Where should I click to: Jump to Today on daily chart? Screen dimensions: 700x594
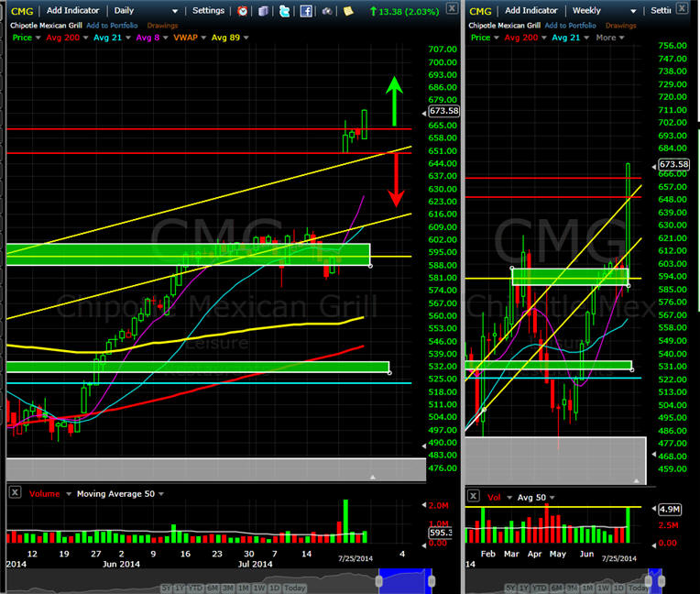pyautogui.click(x=295, y=588)
